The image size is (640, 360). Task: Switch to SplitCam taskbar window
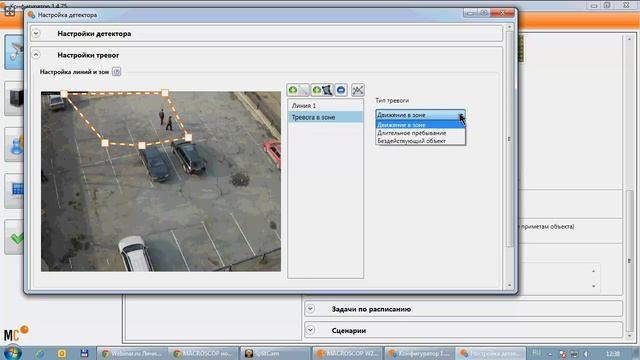click(x=275, y=353)
